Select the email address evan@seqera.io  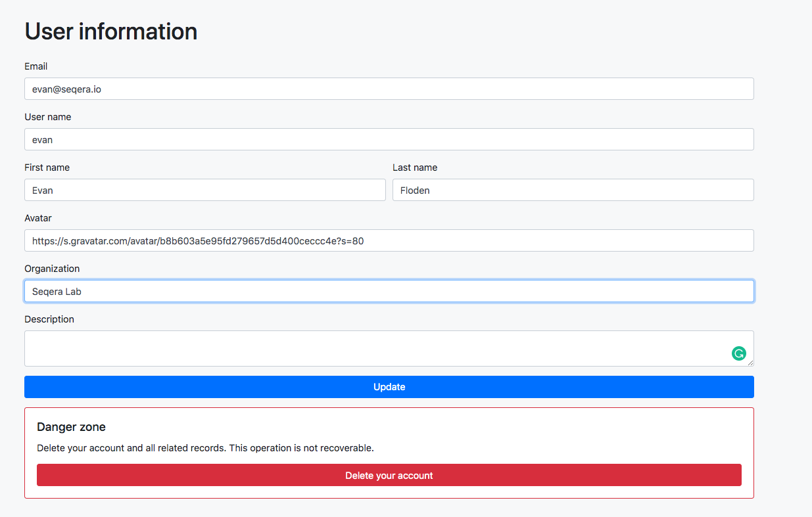(x=64, y=89)
